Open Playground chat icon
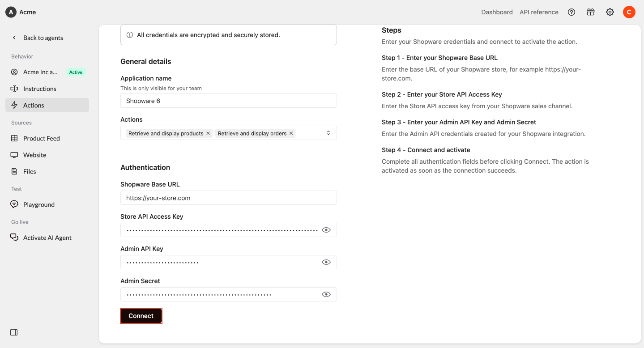 click(14, 204)
